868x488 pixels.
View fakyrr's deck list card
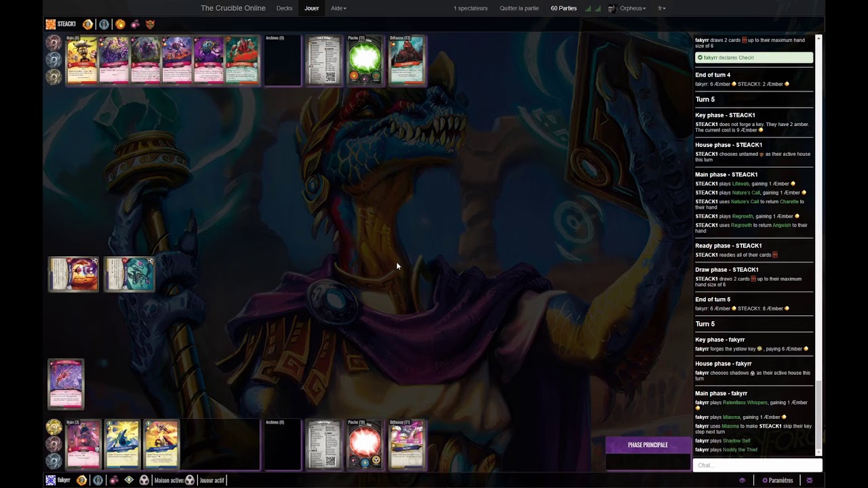[324, 445]
